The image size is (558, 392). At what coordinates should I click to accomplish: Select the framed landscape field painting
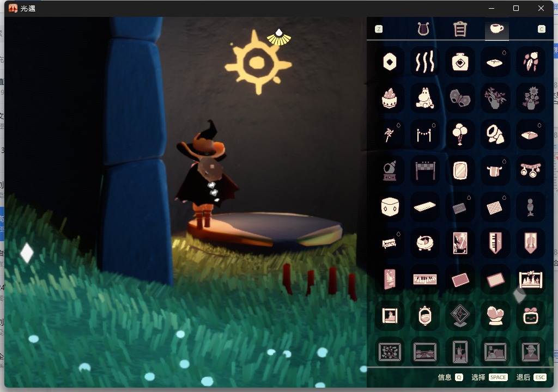point(424,352)
